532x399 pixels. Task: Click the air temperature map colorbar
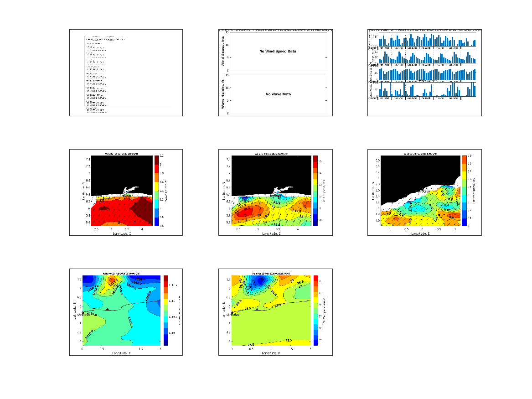coord(315,310)
